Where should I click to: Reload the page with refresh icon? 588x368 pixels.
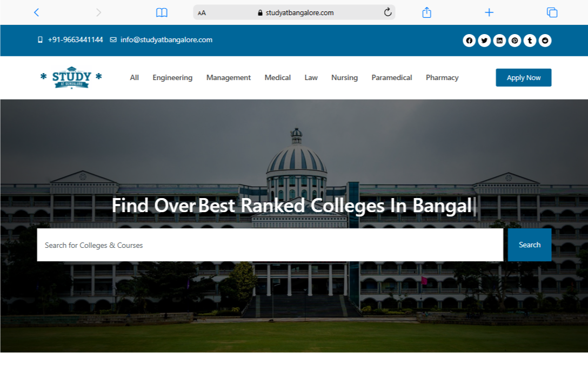point(387,12)
